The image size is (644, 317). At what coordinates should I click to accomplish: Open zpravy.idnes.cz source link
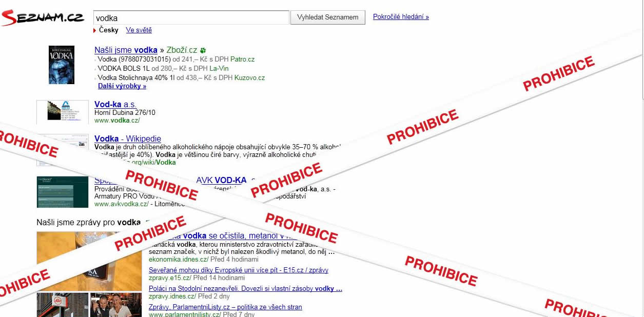tap(172, 296)
